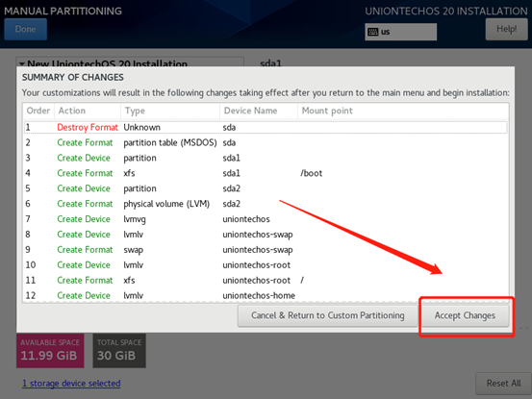Click the Mount point column header
The height and width of the screenshot is (399, 532).
coord(403,111)
